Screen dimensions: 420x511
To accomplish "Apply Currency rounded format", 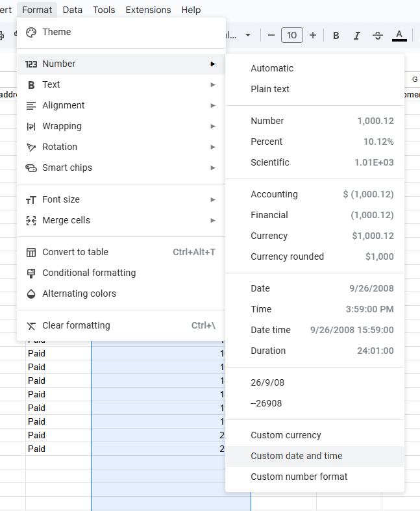I will tap(315, 256).
